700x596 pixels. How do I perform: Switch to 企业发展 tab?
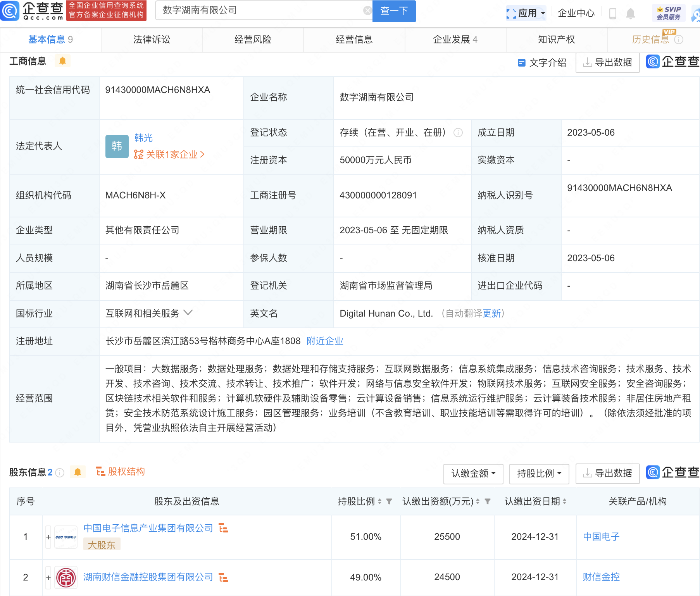click(455, 40)
